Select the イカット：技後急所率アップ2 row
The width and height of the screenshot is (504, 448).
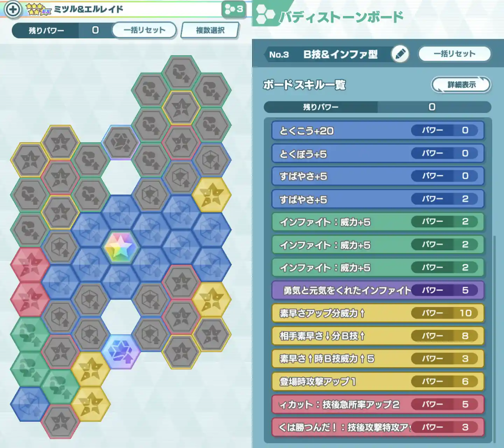[x=378, y=405]
